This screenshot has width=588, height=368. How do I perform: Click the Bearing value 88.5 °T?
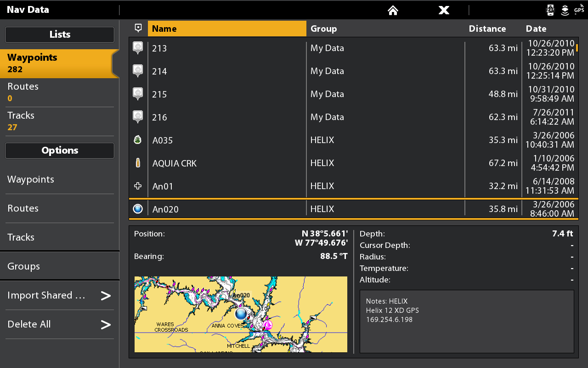[334, 256]
